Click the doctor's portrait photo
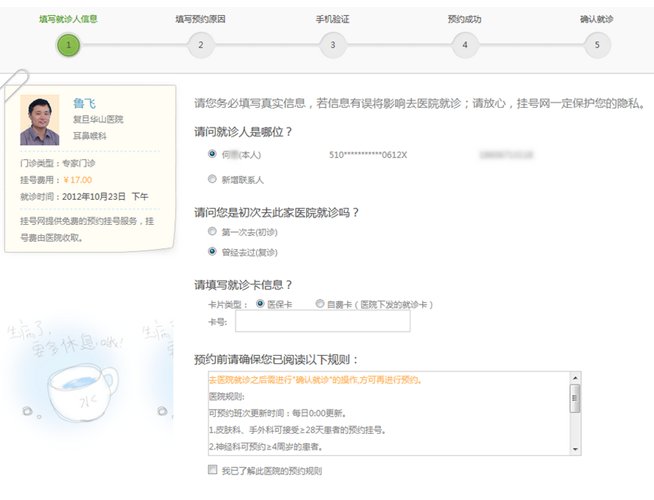 40,120
